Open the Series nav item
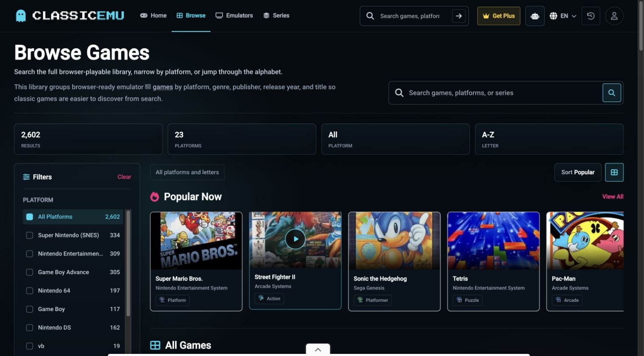 [x=276, y=16]
